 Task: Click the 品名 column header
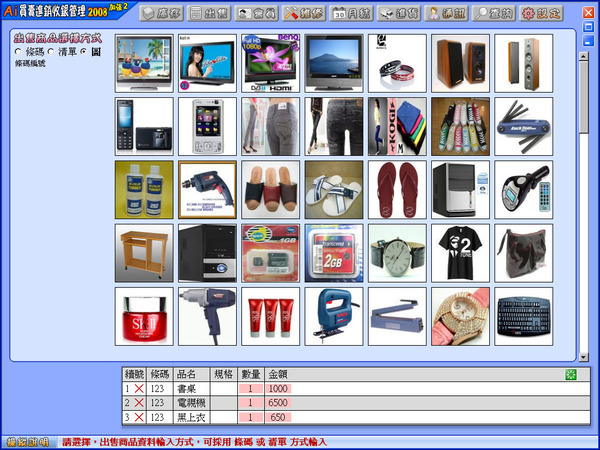(x=191, y=374)
